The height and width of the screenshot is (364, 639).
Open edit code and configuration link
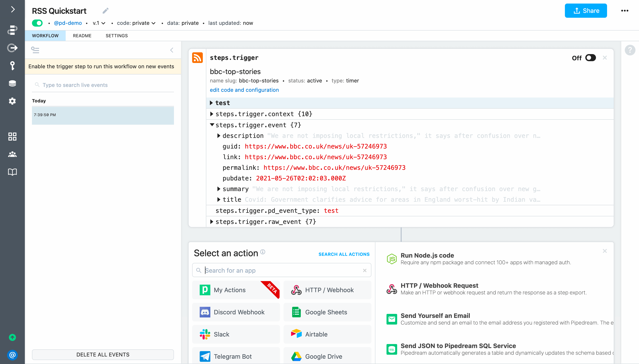[x=244, y=90]
